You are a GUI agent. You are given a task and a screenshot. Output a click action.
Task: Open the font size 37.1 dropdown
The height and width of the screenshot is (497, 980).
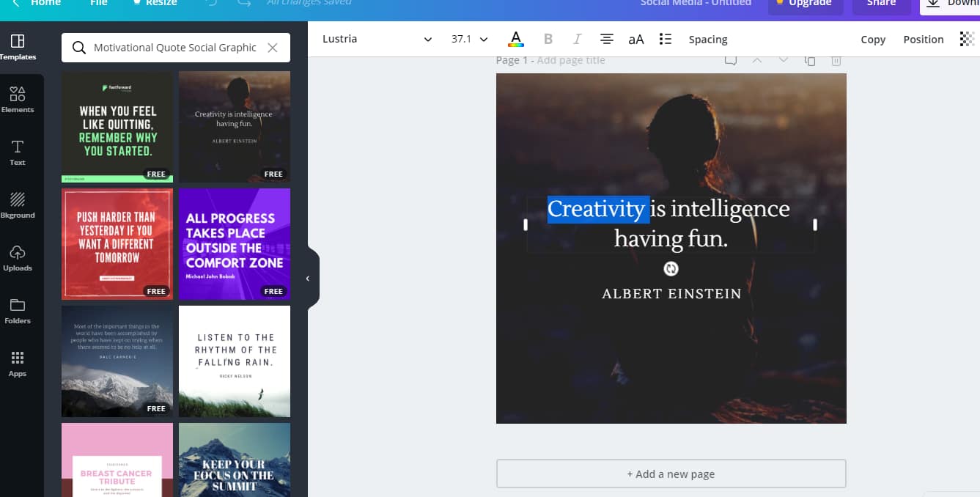pos(469,39)
